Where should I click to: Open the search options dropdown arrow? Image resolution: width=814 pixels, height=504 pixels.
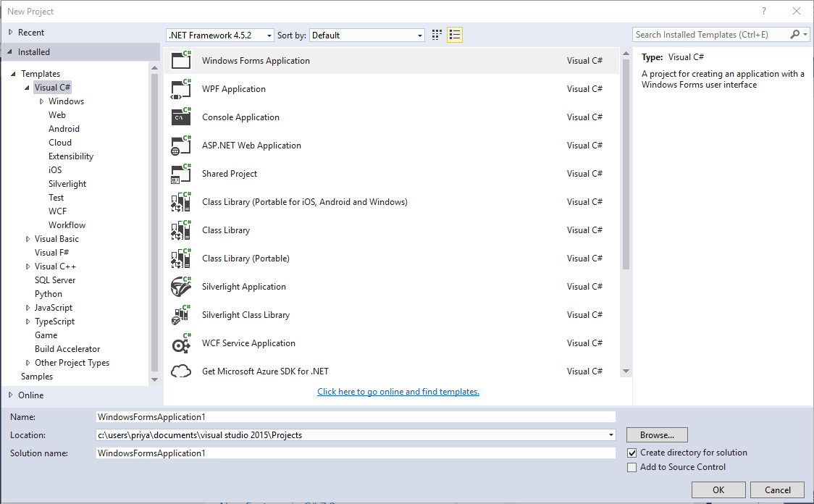[x=805, y=34]
